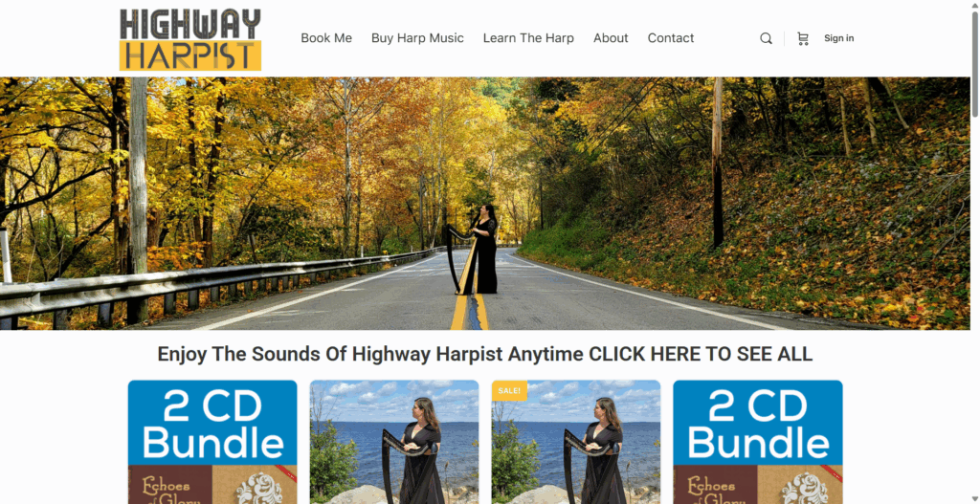This screenshot has width=980, height=504.
Task: Click the 'Enjoy The Sounds' heading link
Action: [x=485, y=354]
